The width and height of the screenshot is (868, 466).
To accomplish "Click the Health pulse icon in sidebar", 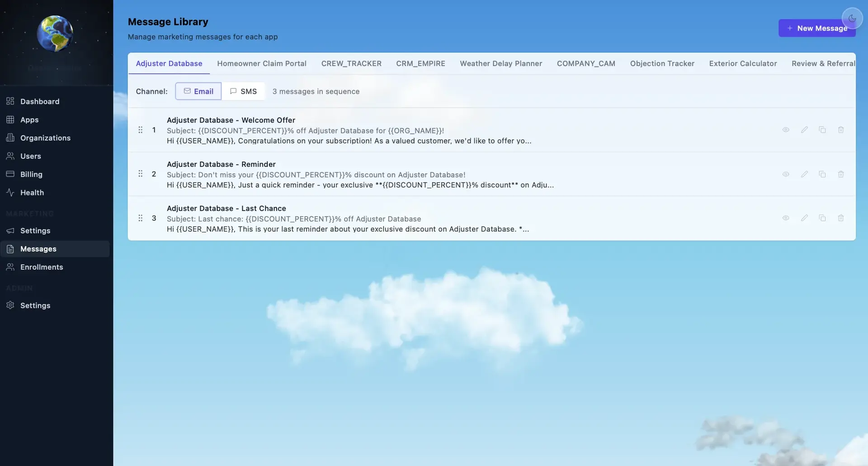I will click(10, 192).
